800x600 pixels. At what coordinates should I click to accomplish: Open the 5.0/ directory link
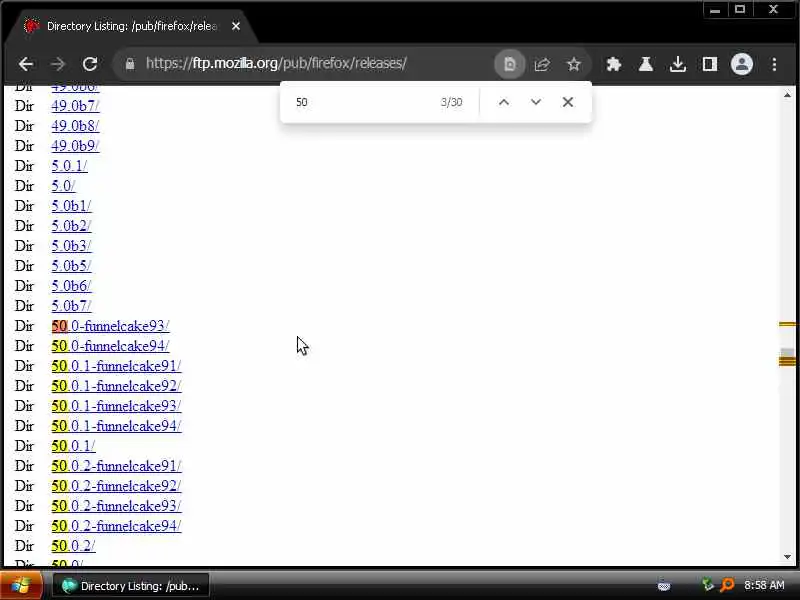[x=63, y=186]
